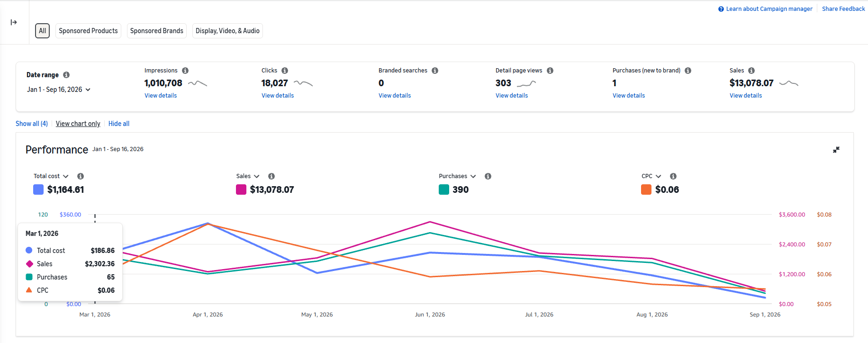This screenshot has width=868, height=343.
Task: Click info icon next to Detail page views
Action: (x=550, y=71)
